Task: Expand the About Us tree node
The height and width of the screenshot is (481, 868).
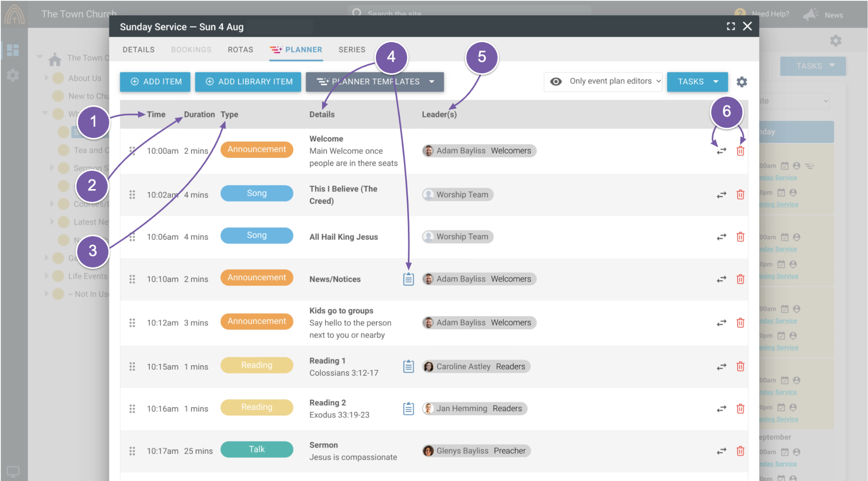Action: 46,78
